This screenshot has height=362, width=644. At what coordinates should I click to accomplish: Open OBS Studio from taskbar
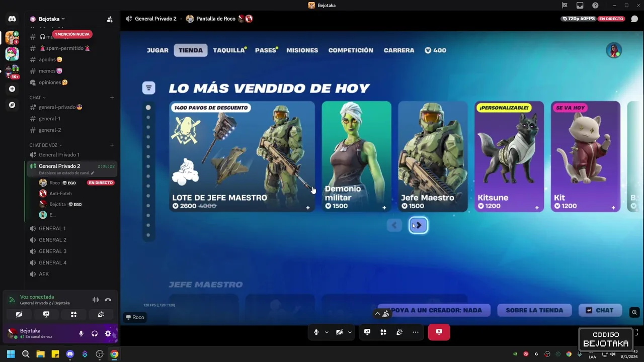[x=100, y=354]
